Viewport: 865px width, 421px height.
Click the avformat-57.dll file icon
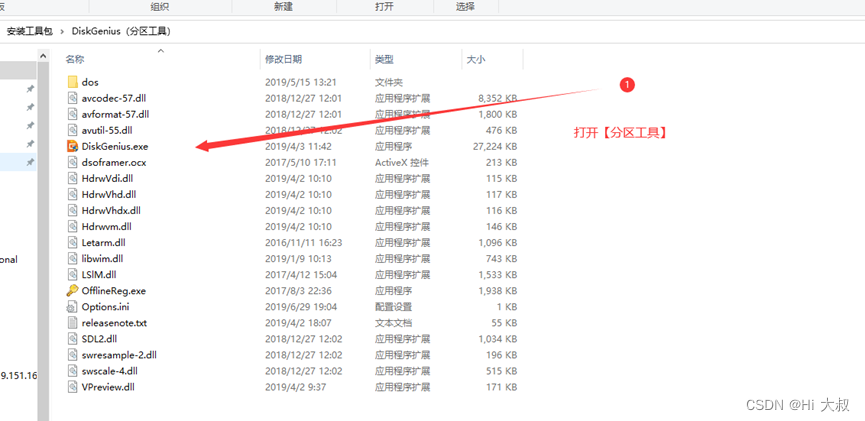pyautogui.click(x=72, y=114)
